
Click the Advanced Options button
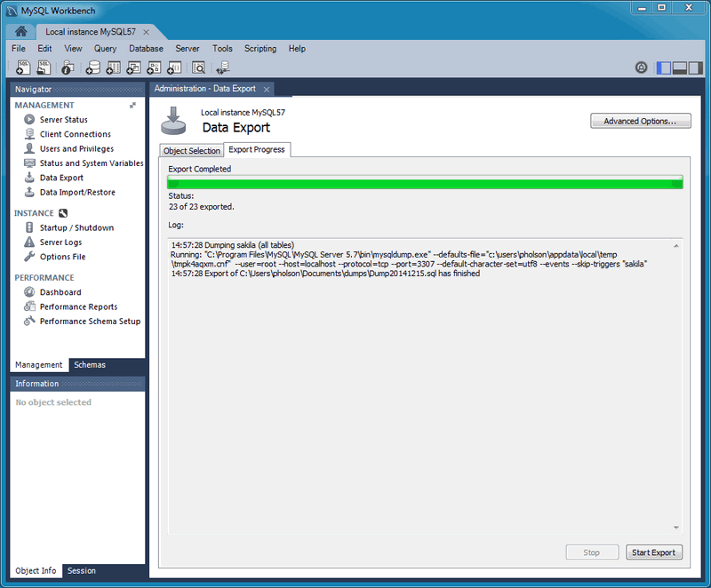tap(640, 121)
